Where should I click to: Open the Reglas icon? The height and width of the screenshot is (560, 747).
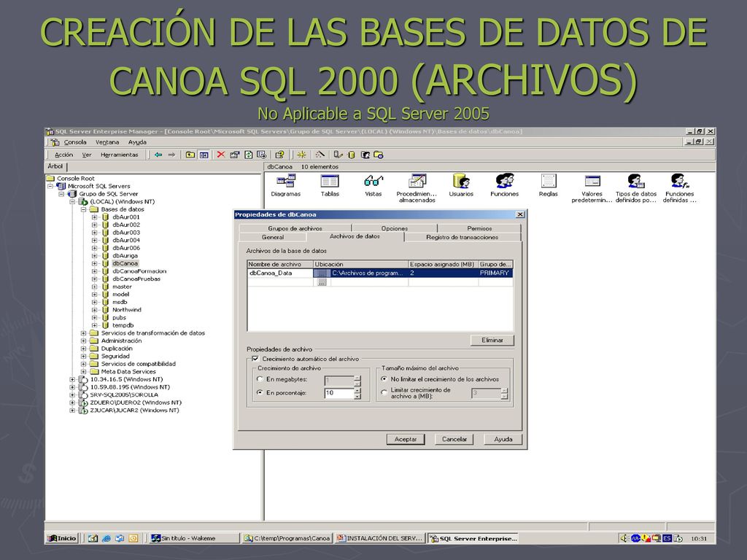click(x=549, y=185)
